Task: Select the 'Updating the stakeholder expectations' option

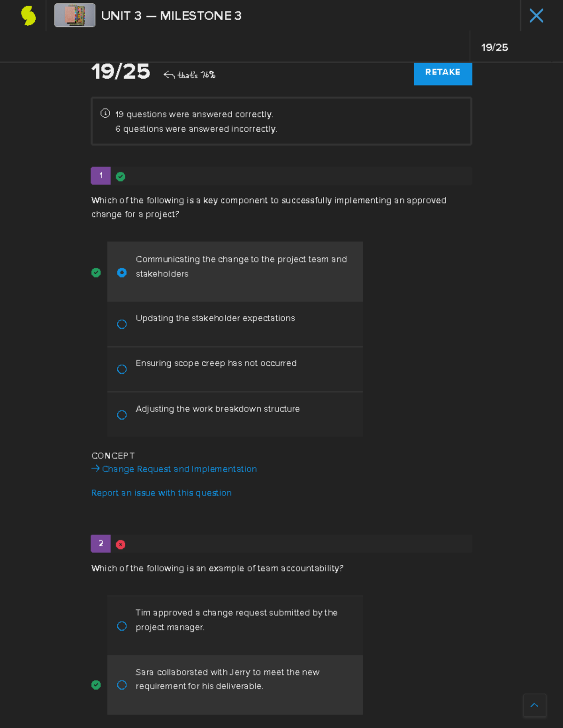Action: coord(122,324)
